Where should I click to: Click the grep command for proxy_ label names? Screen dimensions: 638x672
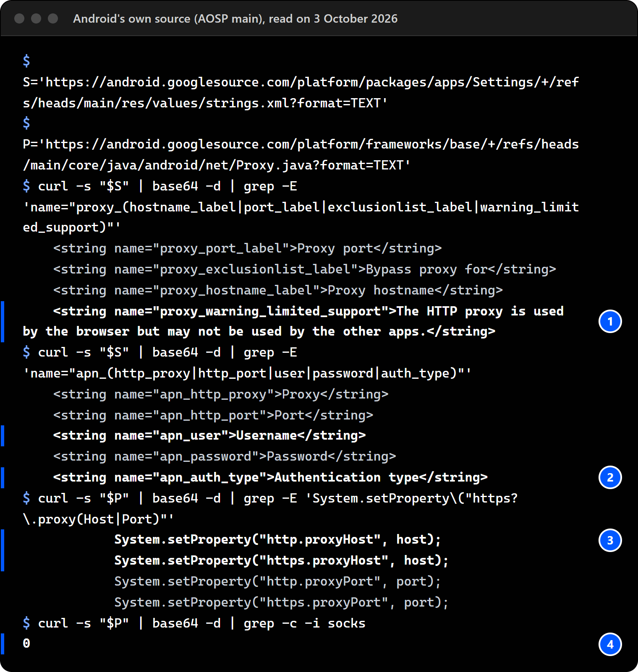click(x=301, y=207)
